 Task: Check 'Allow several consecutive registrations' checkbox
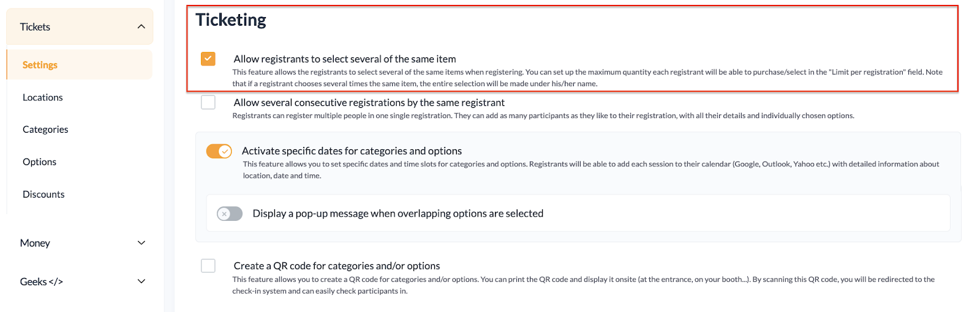pyautogui.click(x=208, y=102)
